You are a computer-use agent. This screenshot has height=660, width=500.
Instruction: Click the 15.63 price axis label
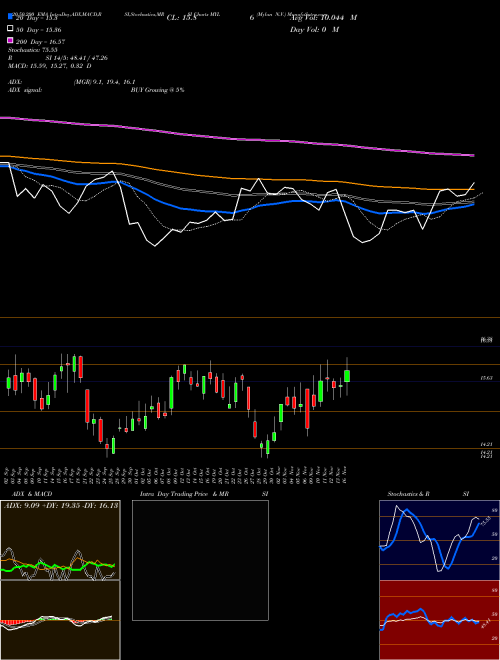486,378
